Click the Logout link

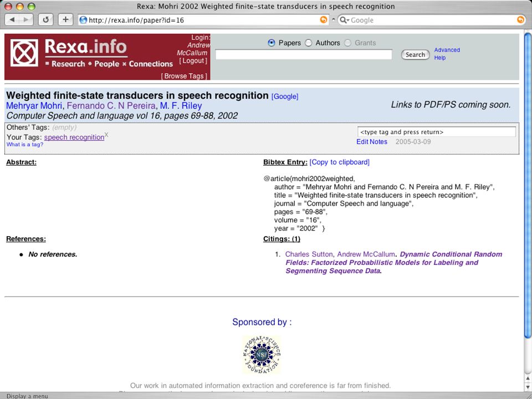(x=193, y=61)
